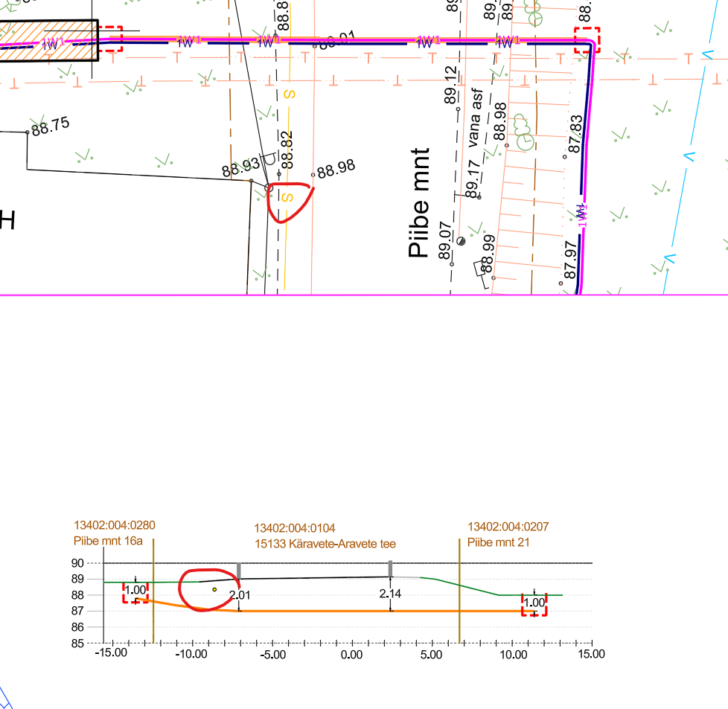
Task: Click the 15133 Käravete-Aravete tee label
Action: pos(325,544)
